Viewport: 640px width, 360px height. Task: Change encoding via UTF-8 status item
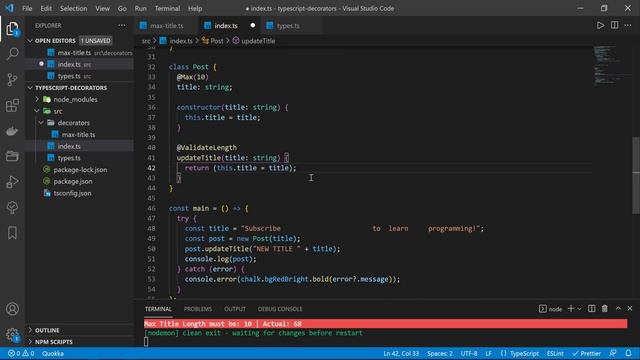click(x=469, y=353)
